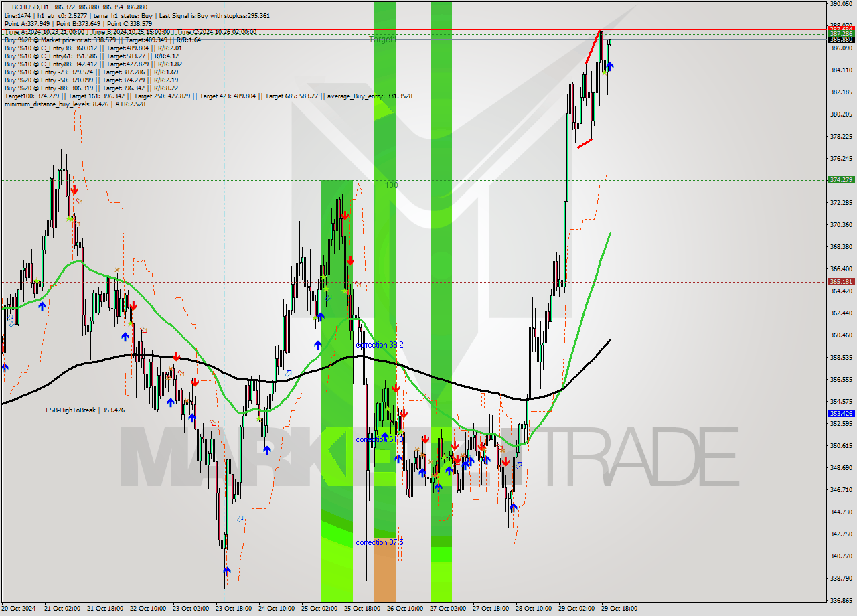The width and height of the screenshot is (857, 616).
Task: Click the 372.285 price scale label
Action: point(841,203)
